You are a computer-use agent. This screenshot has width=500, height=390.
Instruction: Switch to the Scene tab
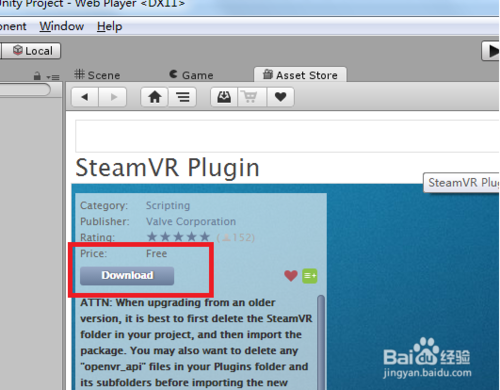pyautogui.click(x=97, y=75)
